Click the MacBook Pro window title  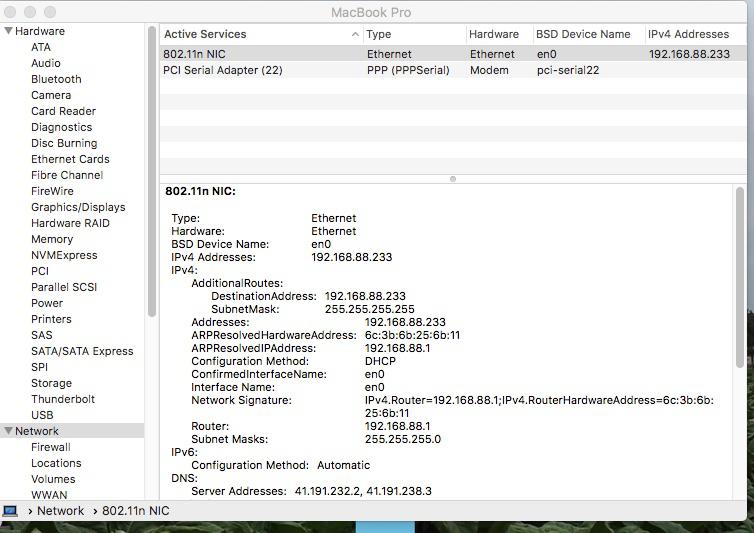coord(371,13)
